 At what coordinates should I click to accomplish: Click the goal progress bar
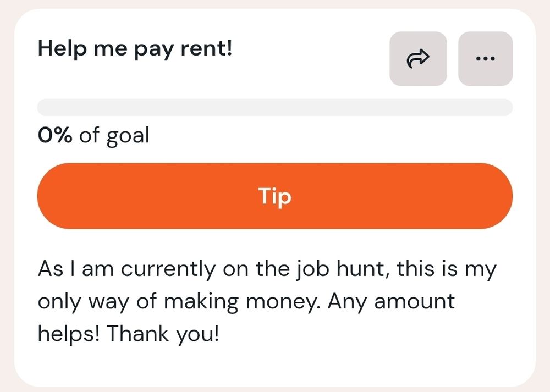click(275, 107)
